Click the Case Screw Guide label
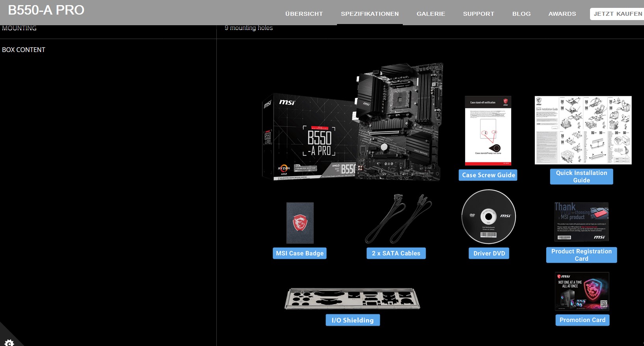The image size is (644, 346). (488, 175)
